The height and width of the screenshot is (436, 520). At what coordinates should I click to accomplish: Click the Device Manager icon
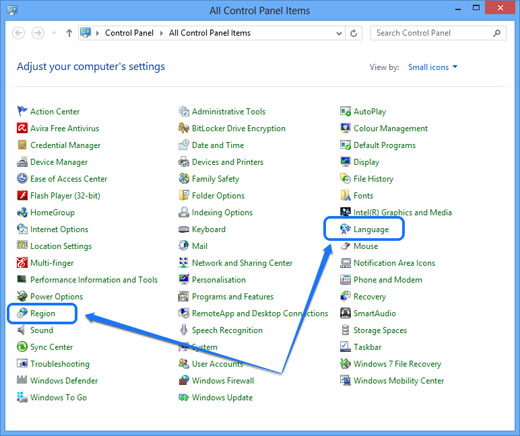(x=22, y=162)
